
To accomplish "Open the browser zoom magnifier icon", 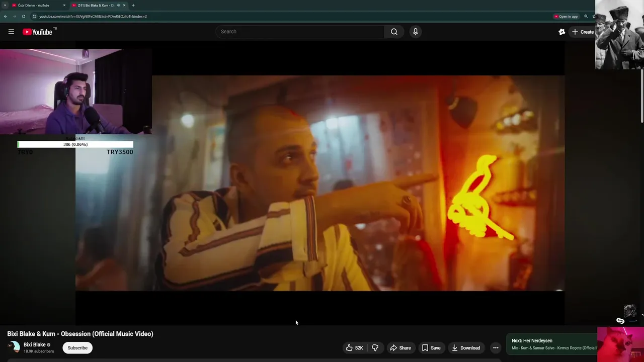I will click(586, 16).
